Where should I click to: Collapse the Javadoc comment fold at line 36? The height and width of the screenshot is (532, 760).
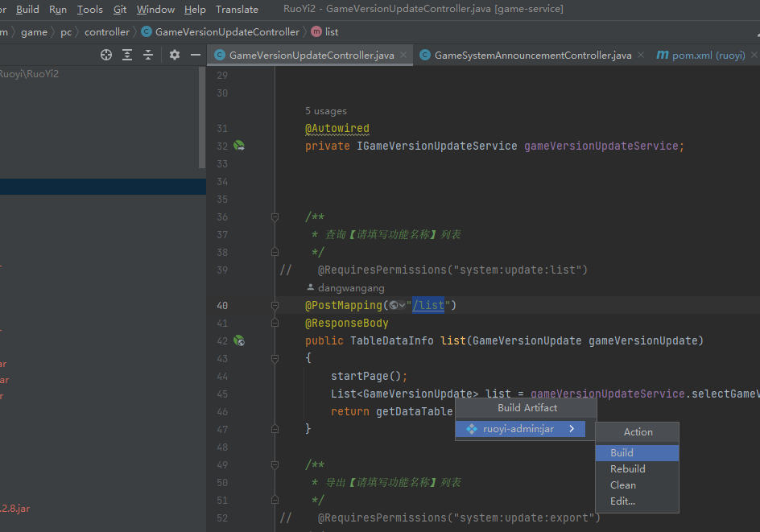(275, 217)
